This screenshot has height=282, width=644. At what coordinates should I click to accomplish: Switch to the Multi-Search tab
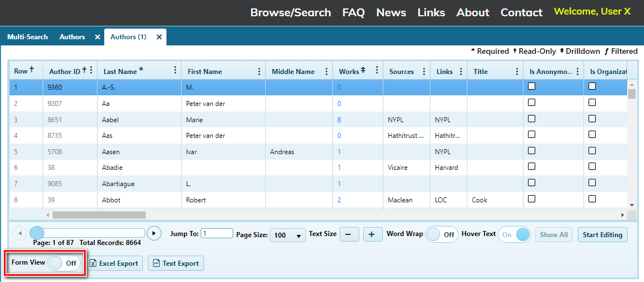pos(27,37)
